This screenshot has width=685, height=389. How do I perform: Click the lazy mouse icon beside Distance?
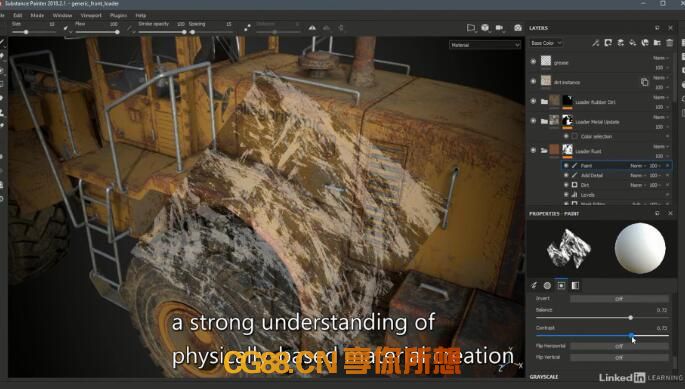coord(247,28)
